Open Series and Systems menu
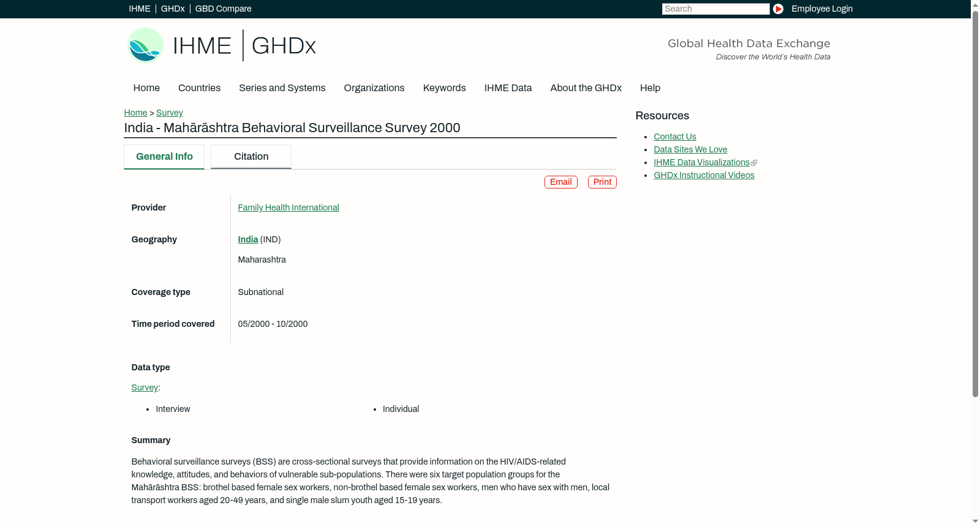Screen dimensions: 980x527 (x=282, y=88)
